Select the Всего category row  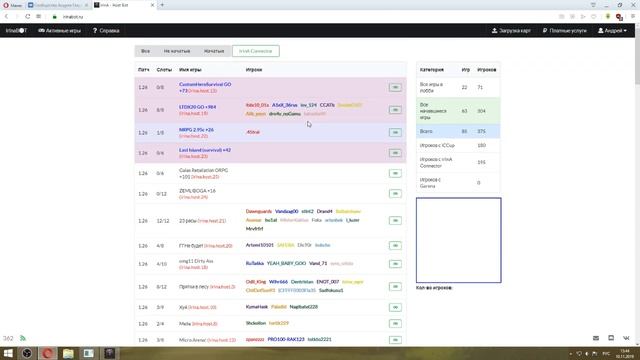(458, 131)
